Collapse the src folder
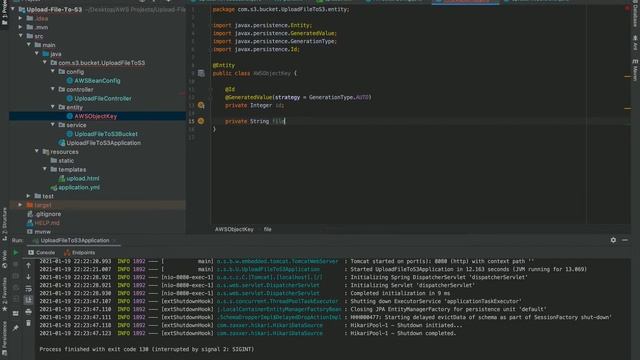 [21, 36]
